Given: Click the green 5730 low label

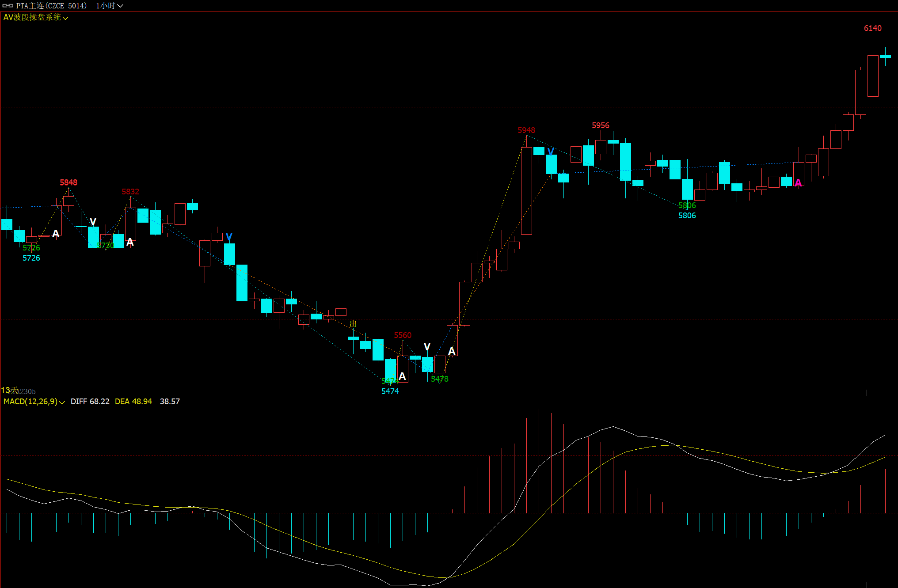Looking at the screenshot, I should [106, 246].
